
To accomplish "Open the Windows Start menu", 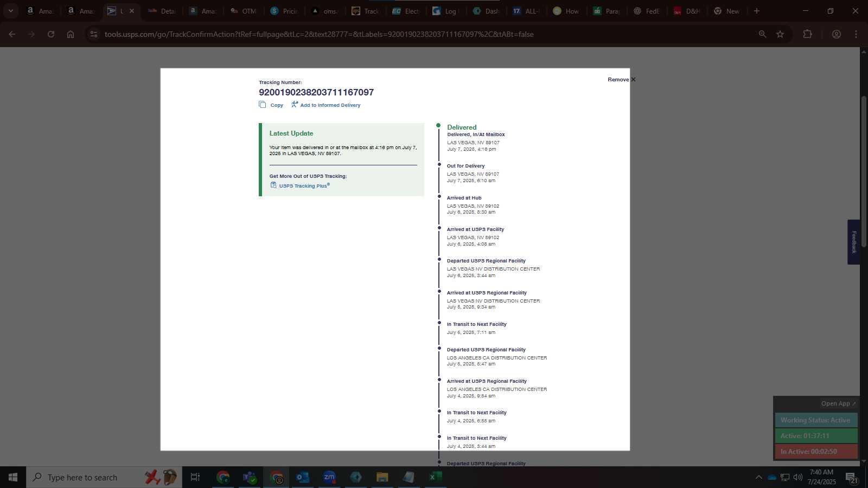I will click(13, 477).
